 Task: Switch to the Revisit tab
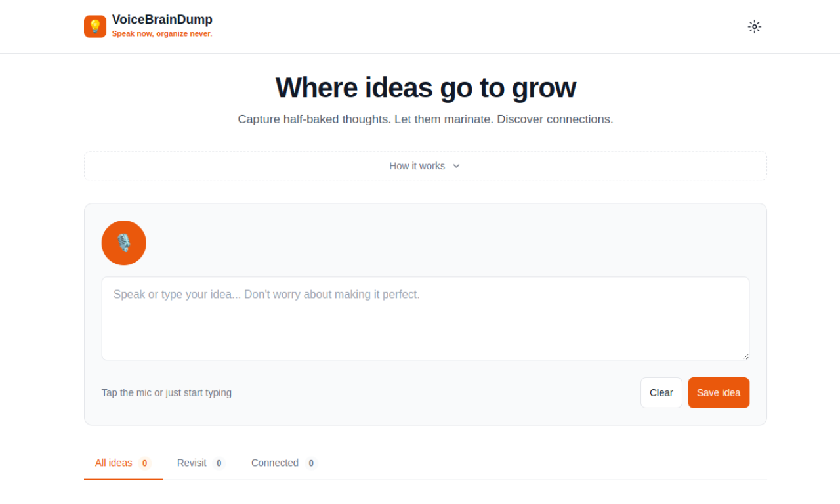click(x=192, y=463)
